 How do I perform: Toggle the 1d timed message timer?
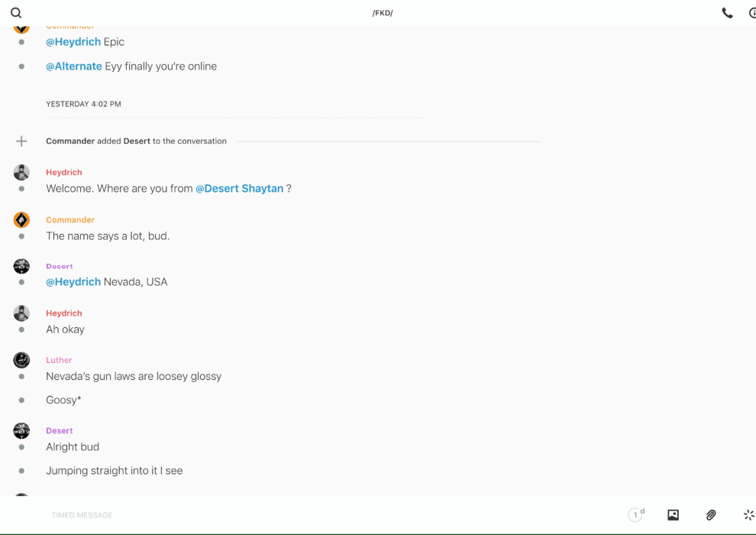[636, 514]
